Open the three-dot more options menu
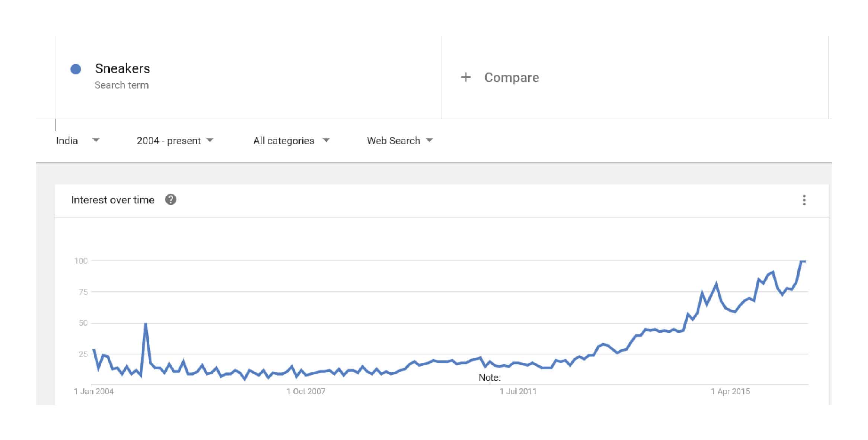868x440 pixels. 804,200
